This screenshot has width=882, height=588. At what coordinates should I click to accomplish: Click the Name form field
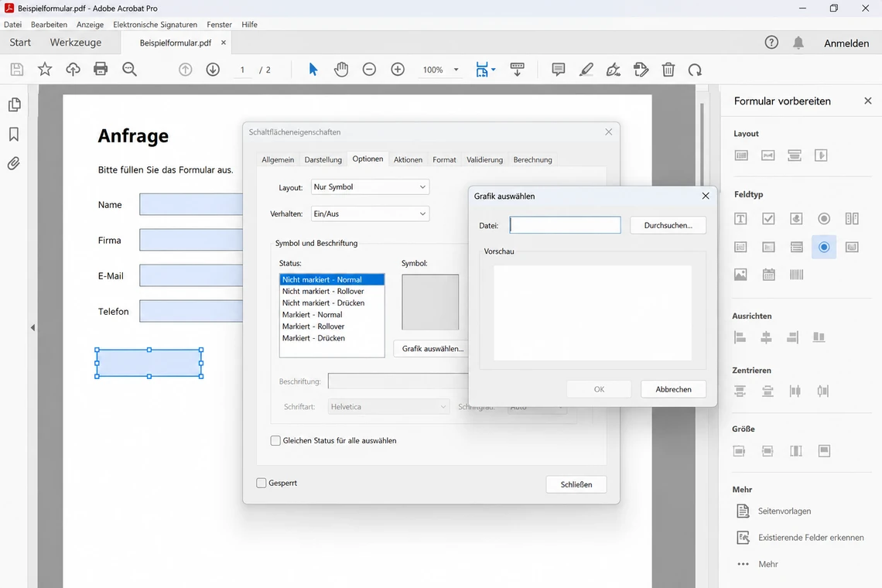coord(191,204)
